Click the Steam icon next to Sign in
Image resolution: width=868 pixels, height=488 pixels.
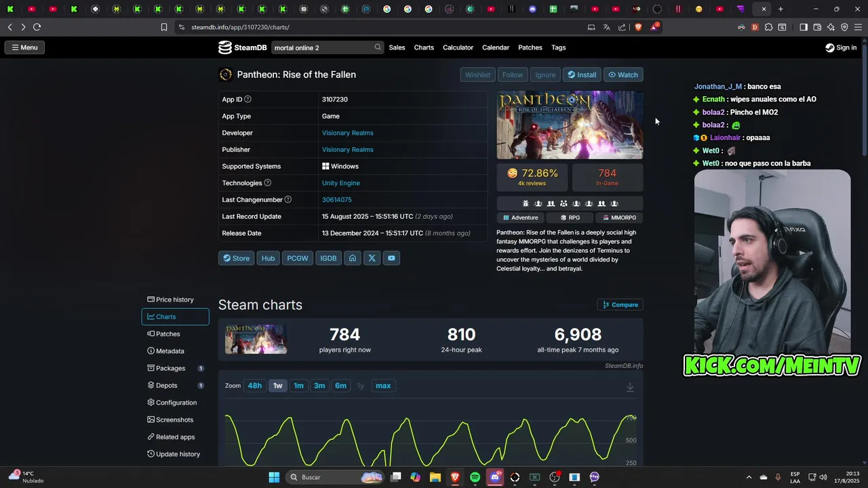830,47
